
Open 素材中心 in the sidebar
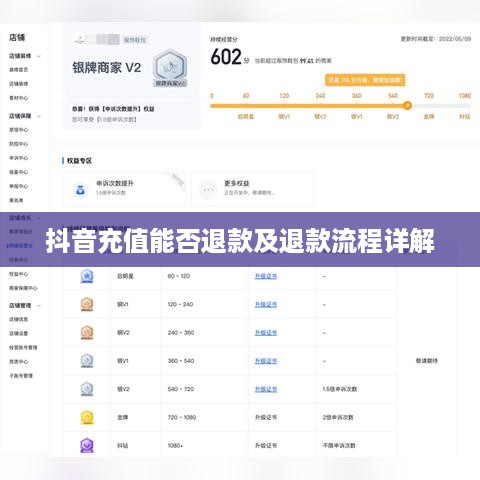pyautogui.click(x=19, y=98)
